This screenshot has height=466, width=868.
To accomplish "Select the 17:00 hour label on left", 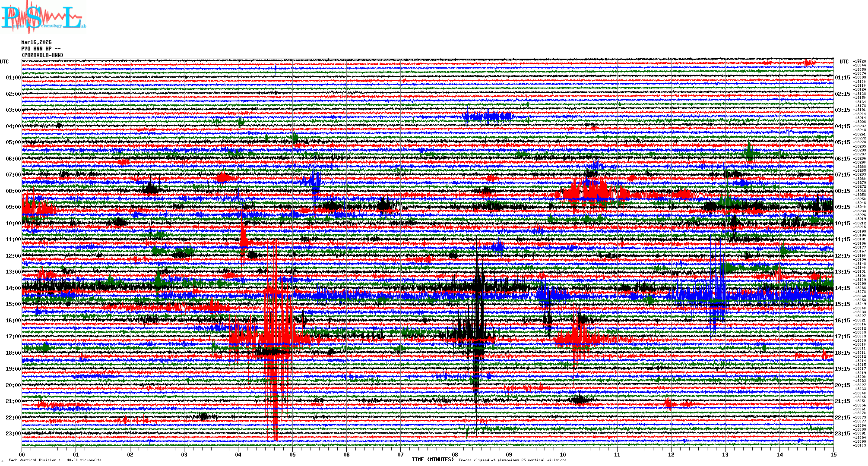I will [x=13, y=337].
